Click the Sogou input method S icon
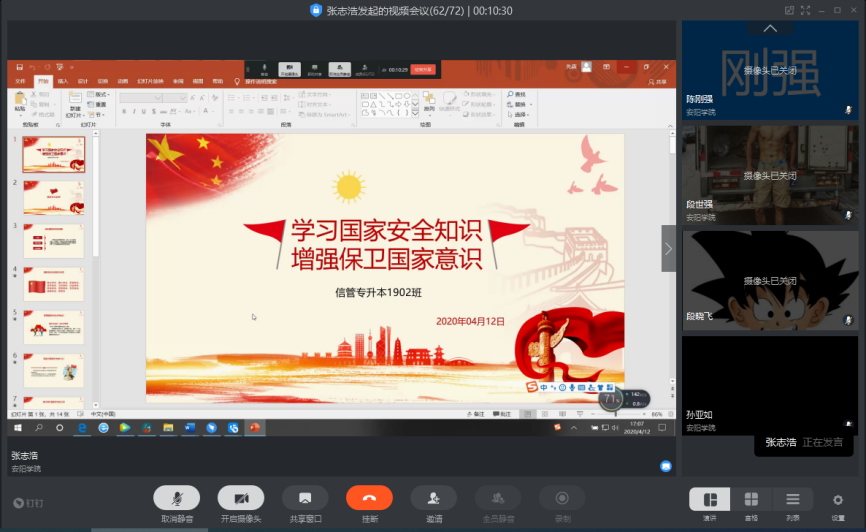This screenshot has height=532, width=866. pyautogui.click(x=531, y=387)
